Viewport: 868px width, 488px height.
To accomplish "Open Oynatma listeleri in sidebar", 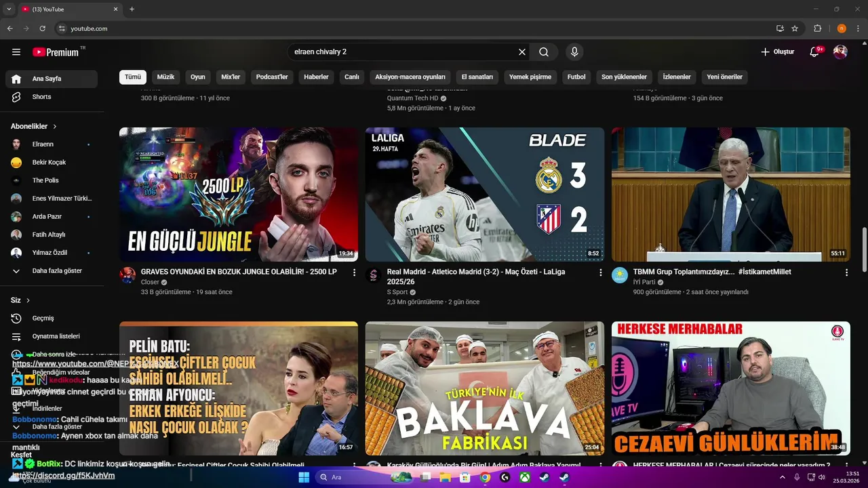I will 52,336.
